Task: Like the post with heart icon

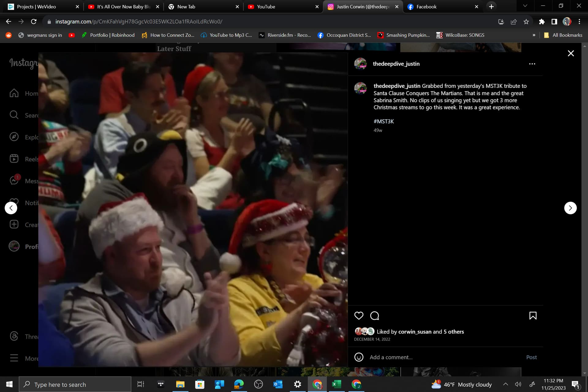Action: click(x=359, y=315)
